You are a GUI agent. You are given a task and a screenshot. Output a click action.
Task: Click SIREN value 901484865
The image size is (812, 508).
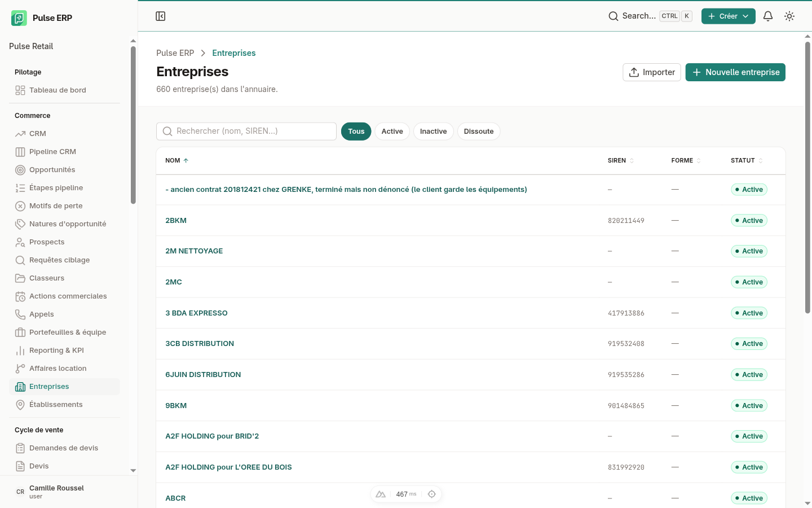coord(626,406)
